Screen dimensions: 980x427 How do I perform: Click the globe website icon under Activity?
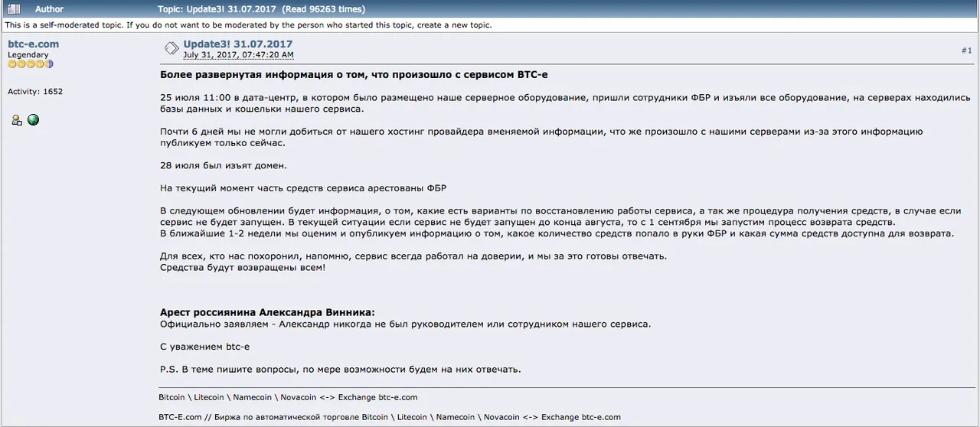[x=33, y=120]
